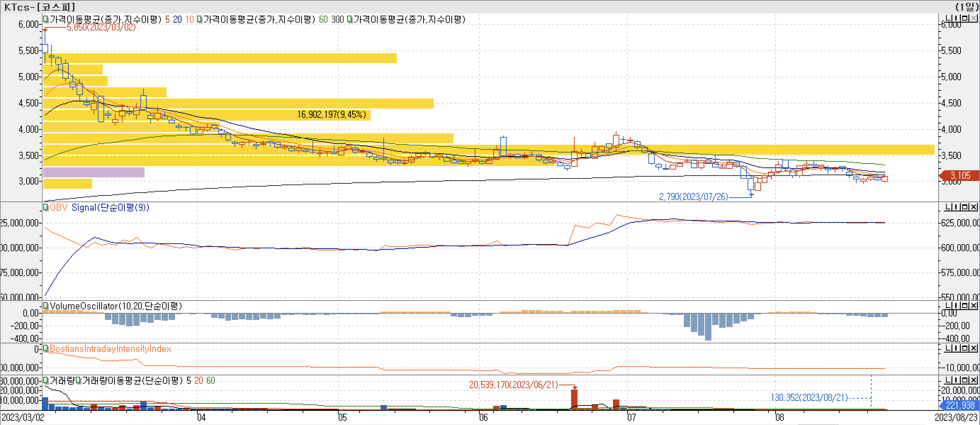This screenshot has height=425, width=980.
Task: Maximize the OBV indicator panel
Action: pos(965,207)
